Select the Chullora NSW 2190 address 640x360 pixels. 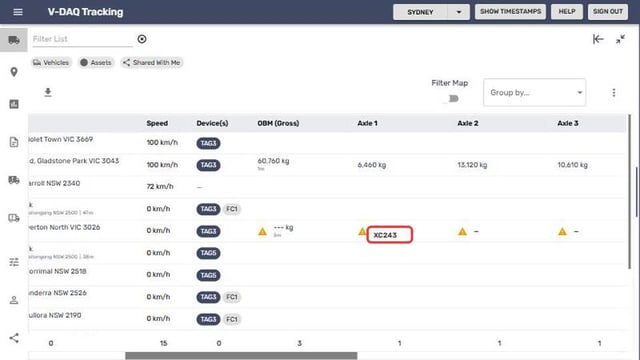pos(55,315)
